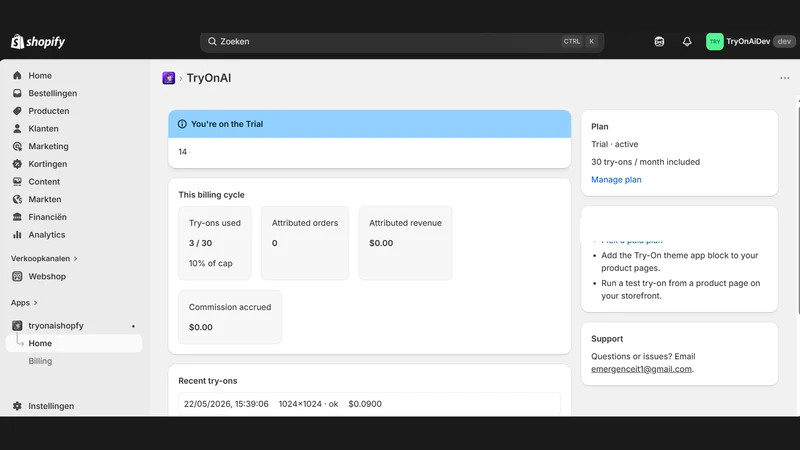Go to Producten menu item

[x=48, y=111]
